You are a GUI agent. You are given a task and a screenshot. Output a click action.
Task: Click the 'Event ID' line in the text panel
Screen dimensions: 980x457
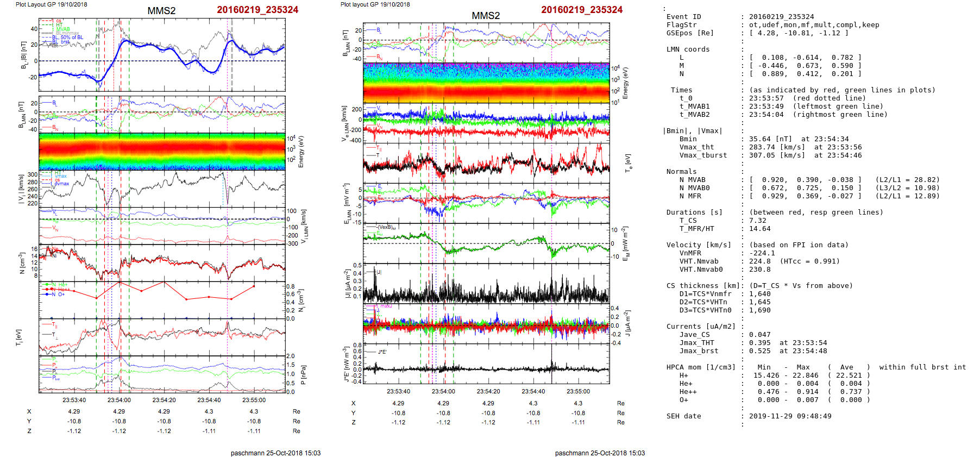683,17
